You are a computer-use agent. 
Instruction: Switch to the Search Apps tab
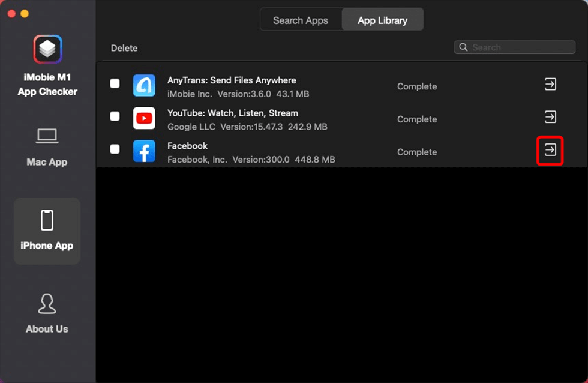tap(300, 20)
